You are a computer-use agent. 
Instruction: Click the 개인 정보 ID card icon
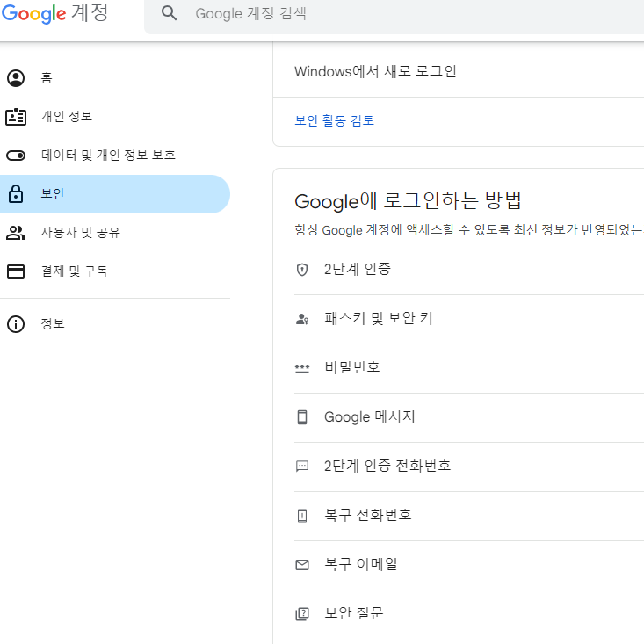pos(16,117)
